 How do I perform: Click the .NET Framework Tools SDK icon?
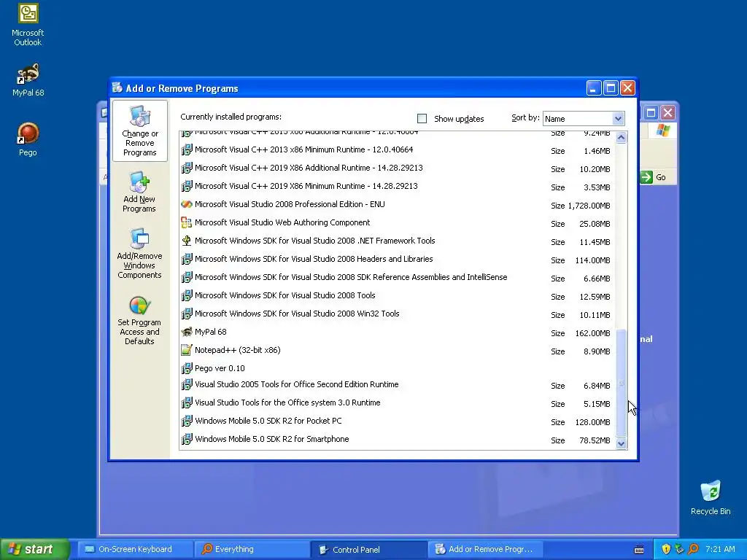[x=187, y=241]
